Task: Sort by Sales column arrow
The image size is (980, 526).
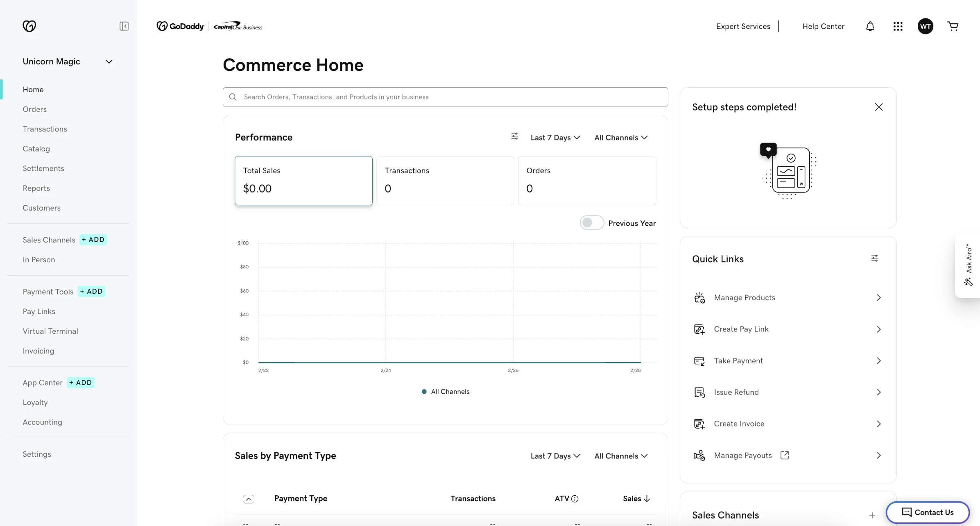Action: 647,499
